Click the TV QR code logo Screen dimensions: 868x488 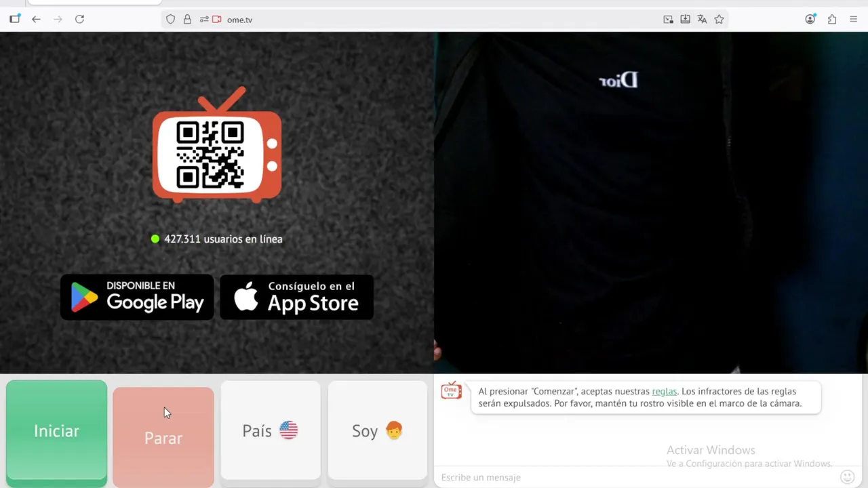[x=217, y=144]
